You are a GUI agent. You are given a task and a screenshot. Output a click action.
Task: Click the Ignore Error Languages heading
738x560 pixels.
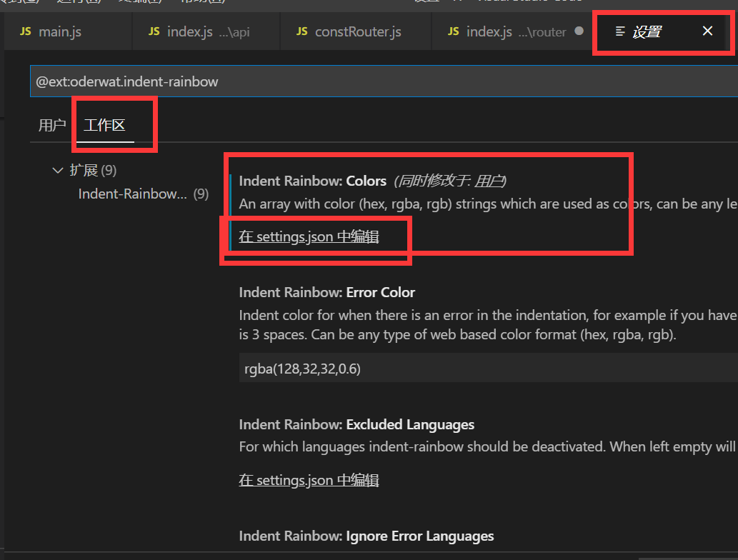366,536
